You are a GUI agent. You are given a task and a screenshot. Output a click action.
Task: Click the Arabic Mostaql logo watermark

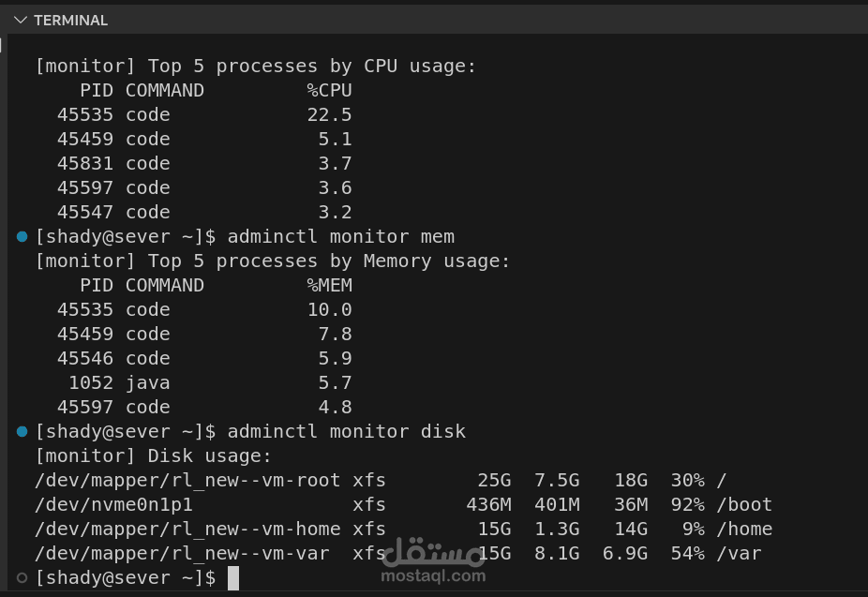point(433,552)
